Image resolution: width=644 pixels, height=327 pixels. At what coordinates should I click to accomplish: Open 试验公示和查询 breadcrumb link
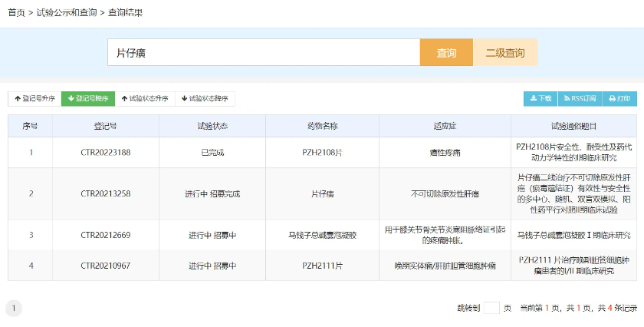(66, 13)
